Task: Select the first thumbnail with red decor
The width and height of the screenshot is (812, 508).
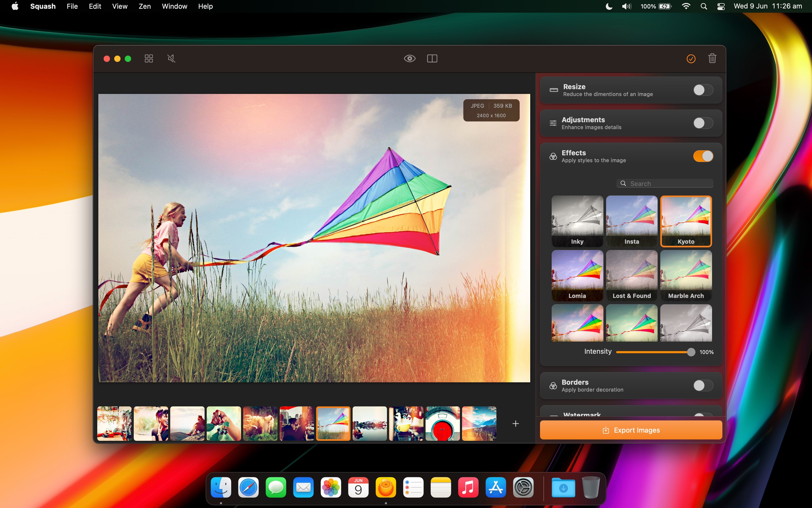Action: pyautogui.click(x=114, y=424)
